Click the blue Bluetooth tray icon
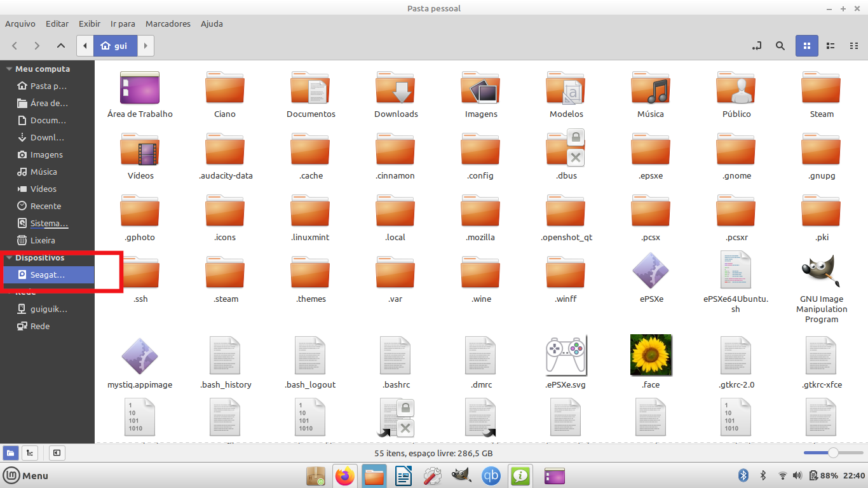The image size is (868, 488). [743, 475]
